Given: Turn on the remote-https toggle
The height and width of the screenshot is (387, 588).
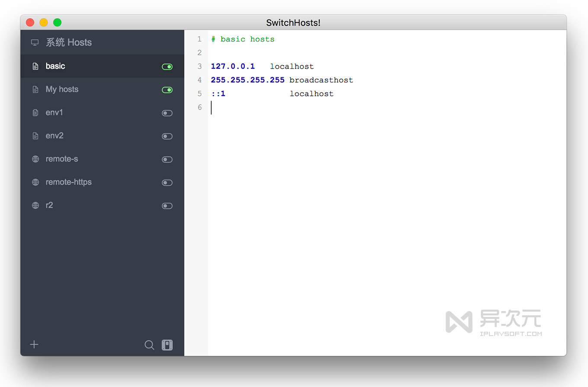Looking at the screenshot, I should point(167,183).
